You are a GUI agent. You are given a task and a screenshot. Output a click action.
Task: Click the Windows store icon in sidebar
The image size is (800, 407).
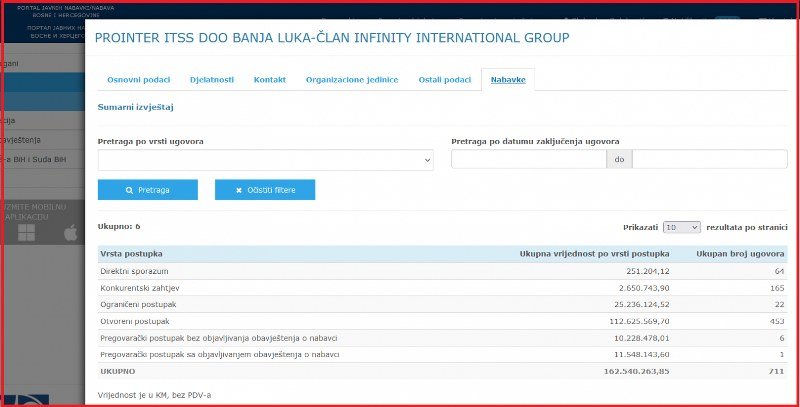[x=26, y=233]
